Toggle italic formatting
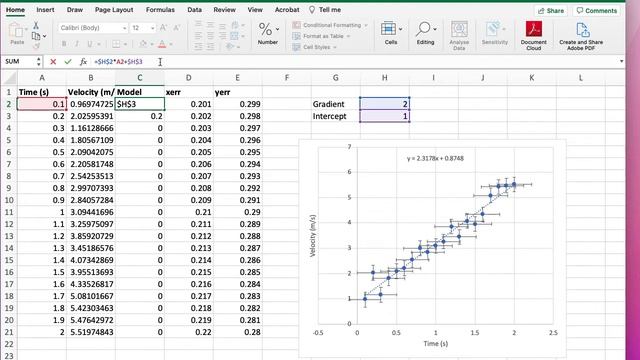Viewport: 640px width, 360px height. (x=77, y=44)
